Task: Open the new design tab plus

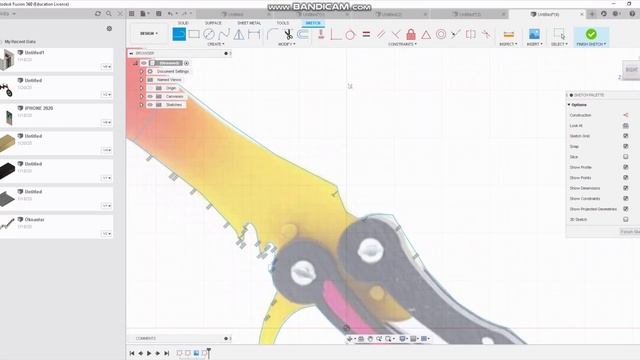Action: pyautogui.click(x=592, y=14)
